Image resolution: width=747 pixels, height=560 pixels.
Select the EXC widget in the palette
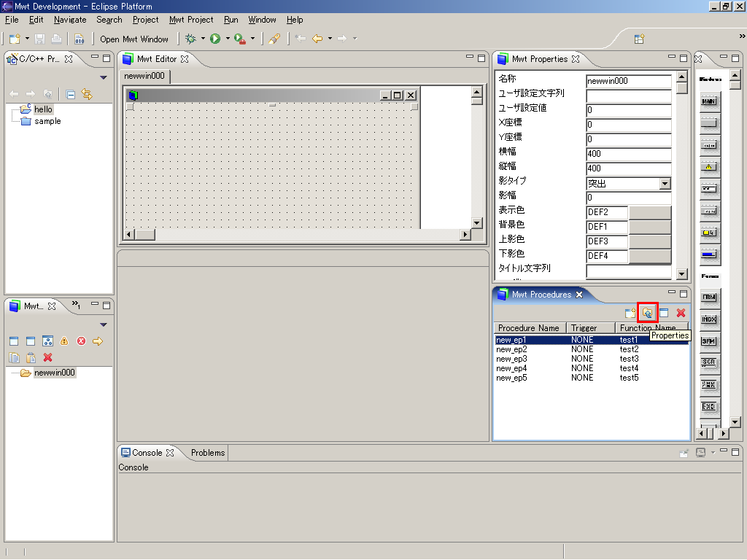click(709, 406)
